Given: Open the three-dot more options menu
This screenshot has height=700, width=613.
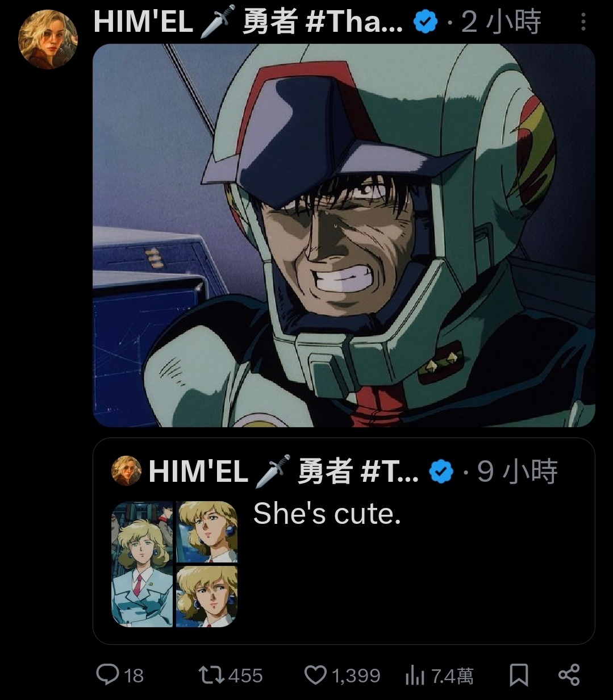Looking at the screenshot, I should tap(583, 23).
